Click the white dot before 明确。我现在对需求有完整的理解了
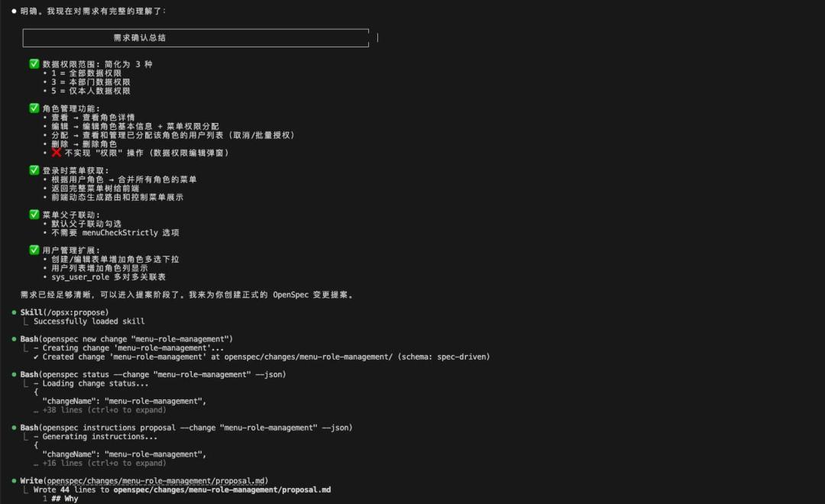 tap(15, 11)
